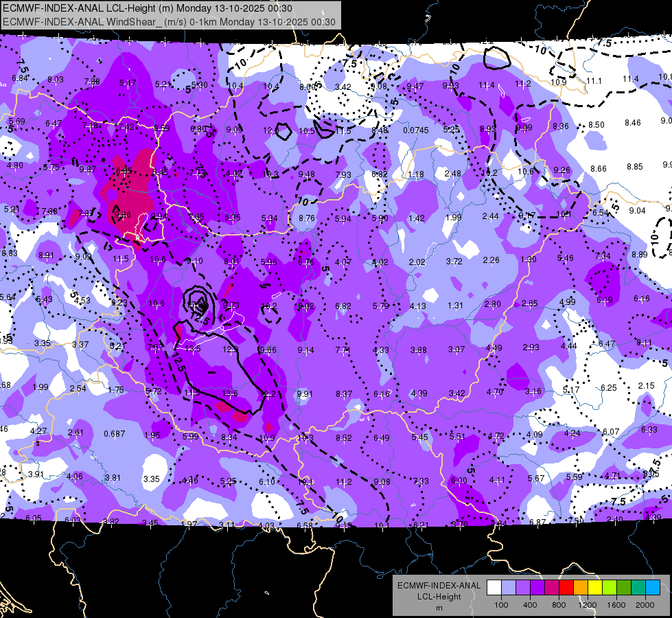Image resolution: width=672 pixels, height=618 pixels.
Task: Click the wind shear value 2.26
Action: [x=491, y=260]
